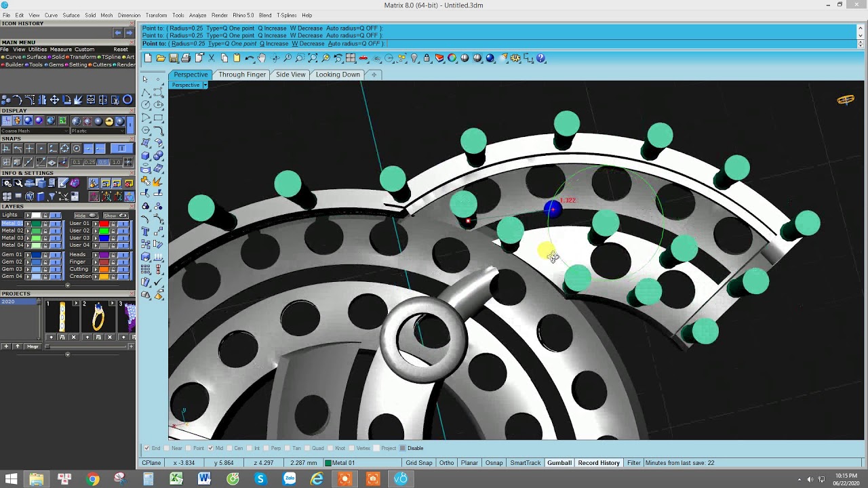The width and height of the screenshot is (868, 488).
Task: Expand the User 01 layer arrow
Action: click(x=95, y=224)
